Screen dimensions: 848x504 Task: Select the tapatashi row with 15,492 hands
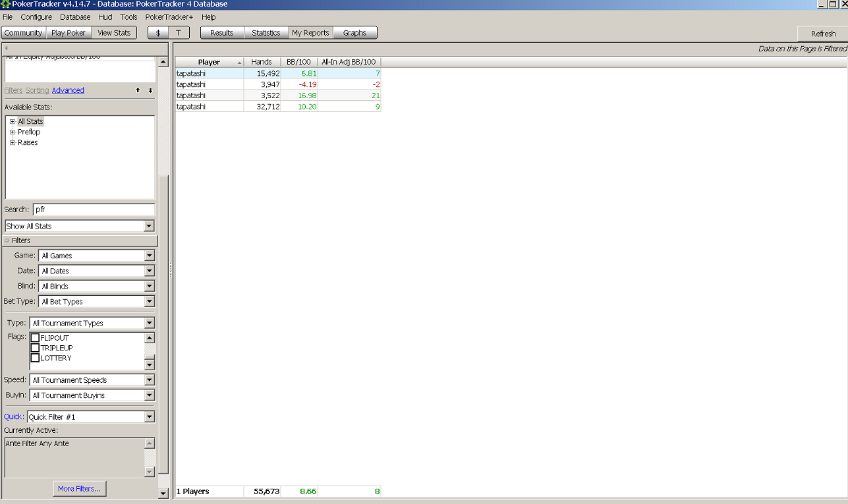(x=278, y=74)
